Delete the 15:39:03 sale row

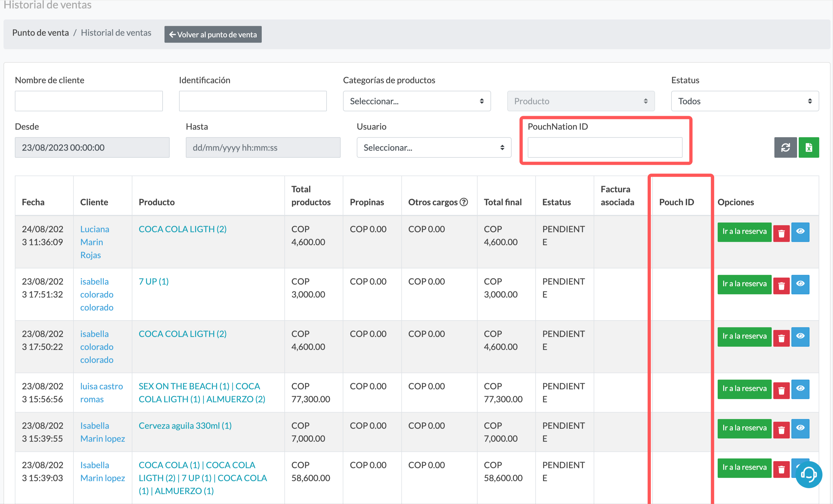click(x=781, y=469)
